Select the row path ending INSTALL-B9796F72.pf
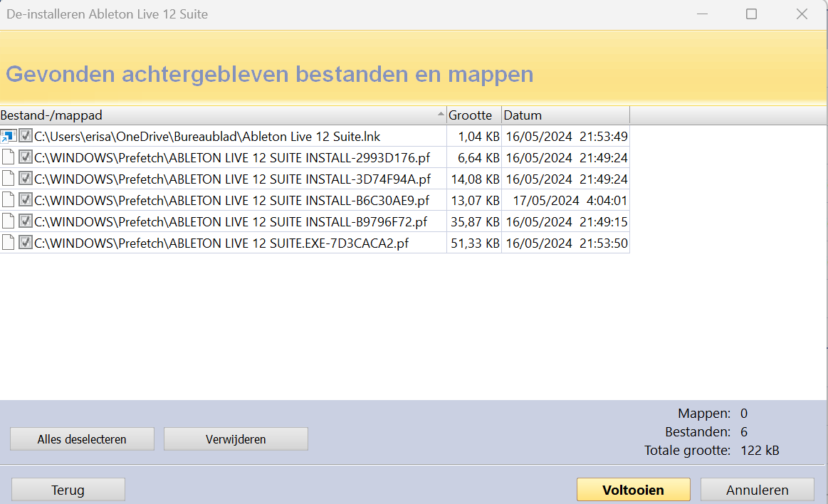 231,221
